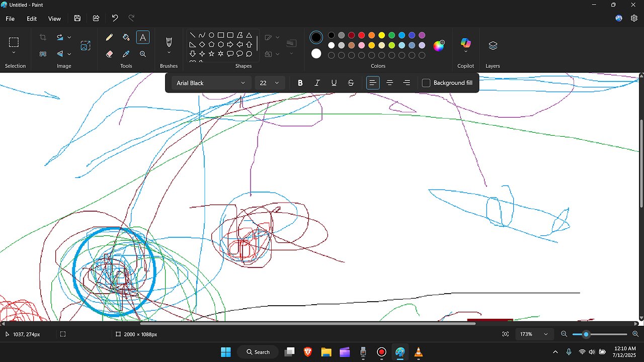Expand the Rotate options dropdown

coord(69,37)
